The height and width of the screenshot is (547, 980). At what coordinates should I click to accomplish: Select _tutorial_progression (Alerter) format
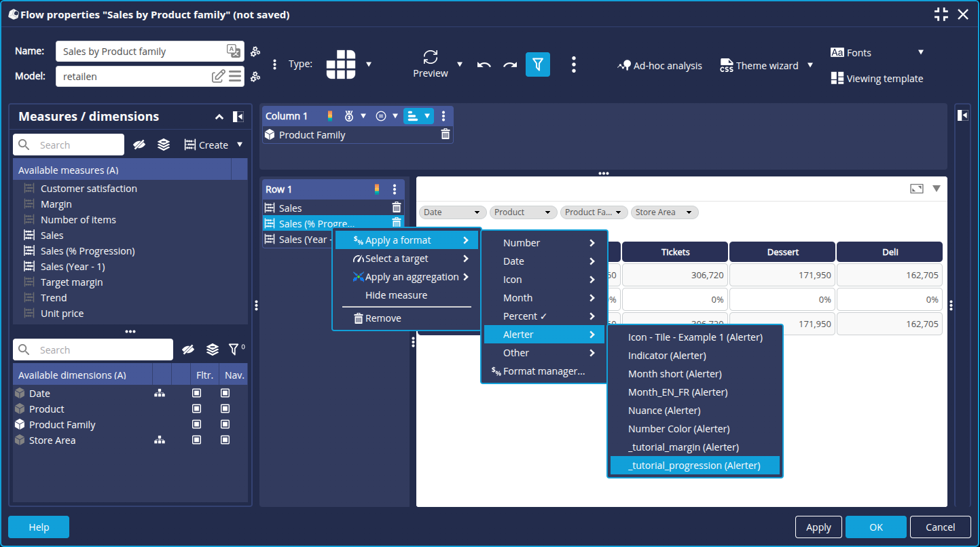(694, 466)
